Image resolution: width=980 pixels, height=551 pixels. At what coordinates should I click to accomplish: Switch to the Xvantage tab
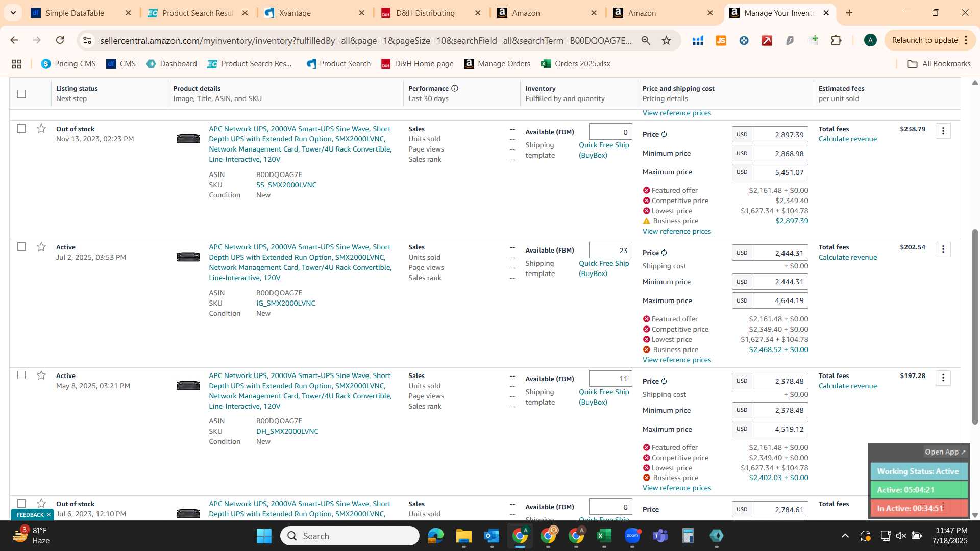point(314,13)
